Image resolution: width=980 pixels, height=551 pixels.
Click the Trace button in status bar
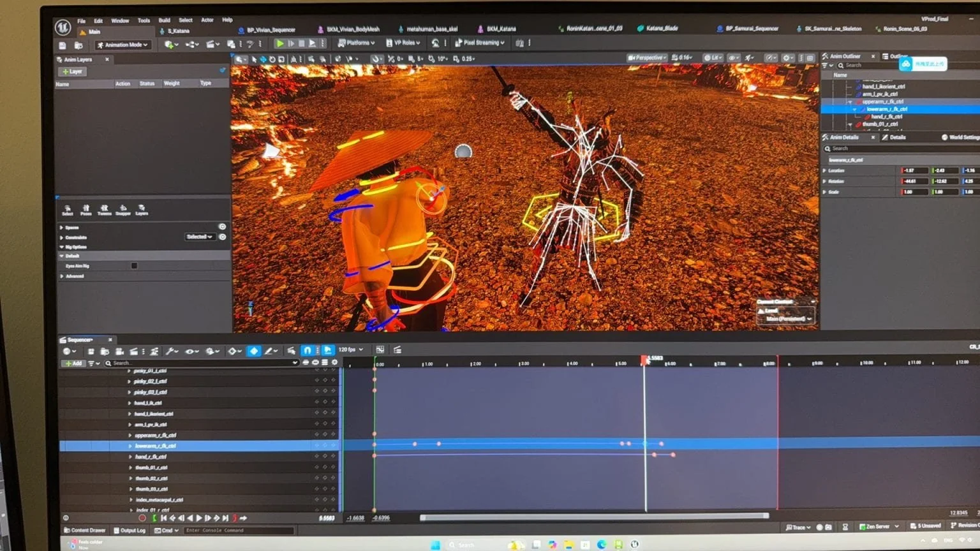pos(798,527)
